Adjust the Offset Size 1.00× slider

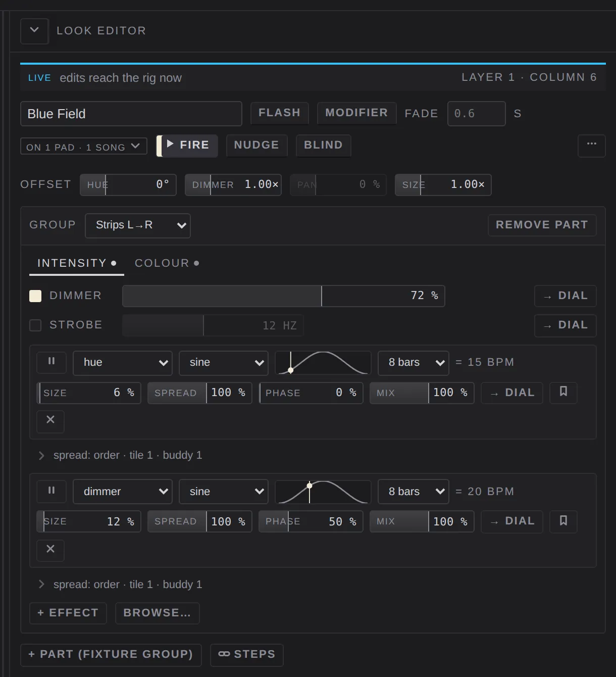[x=443, y=185]
